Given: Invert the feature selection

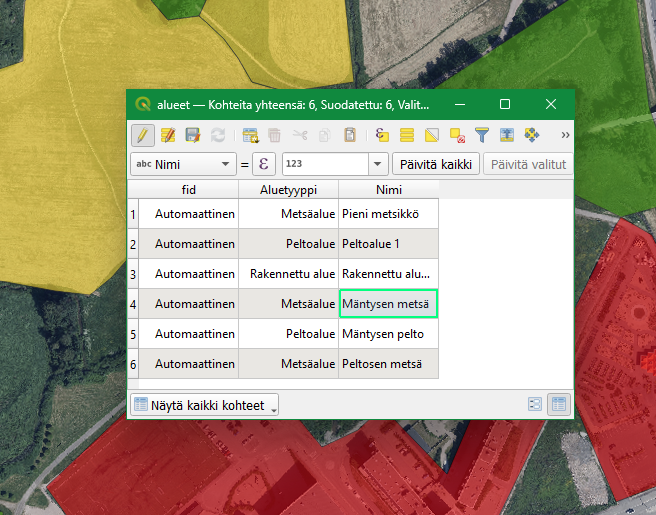Looking at the screenshot, I should pos(432,135).
